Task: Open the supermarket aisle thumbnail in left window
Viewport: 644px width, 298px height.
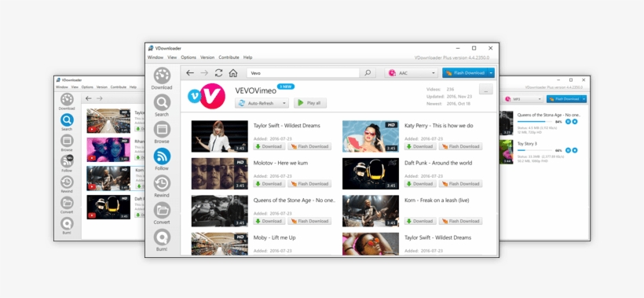Action: 108,121
